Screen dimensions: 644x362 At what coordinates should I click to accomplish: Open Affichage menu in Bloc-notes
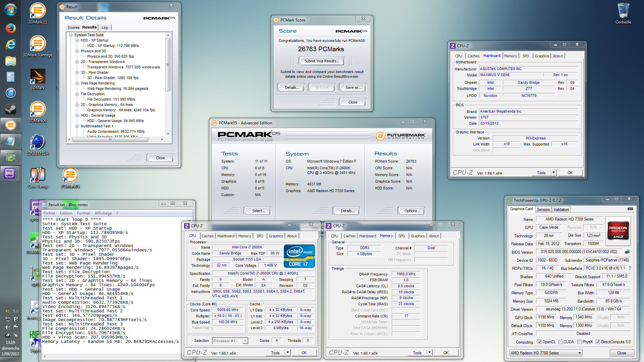pyautogui.click(x=103, y=213)
